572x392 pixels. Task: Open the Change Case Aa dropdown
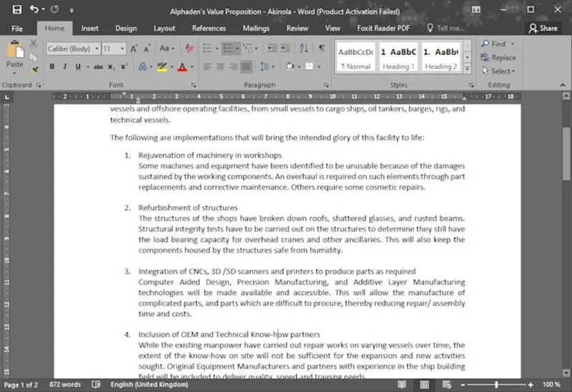click(167, 49)
